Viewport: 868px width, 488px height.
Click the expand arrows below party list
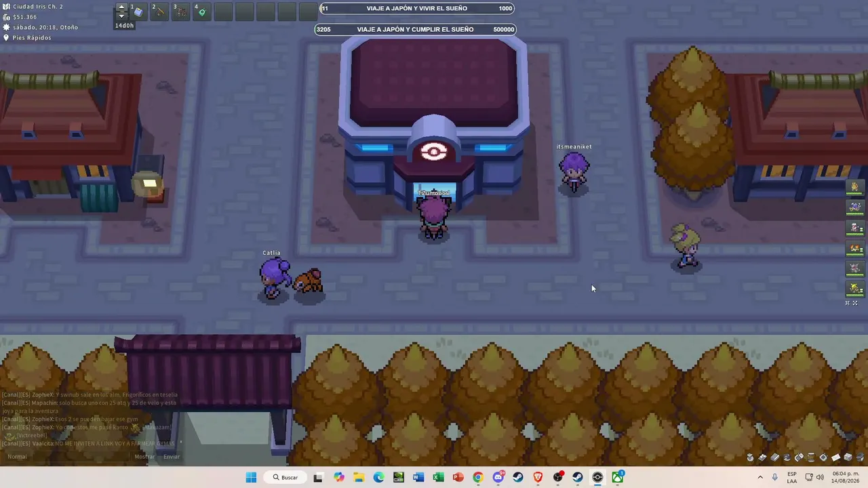855,303
